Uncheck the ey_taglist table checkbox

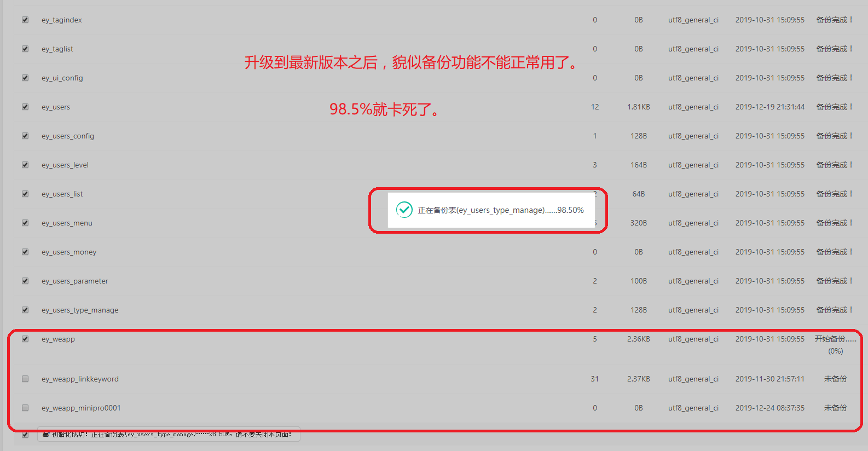[x=25, y=49]
